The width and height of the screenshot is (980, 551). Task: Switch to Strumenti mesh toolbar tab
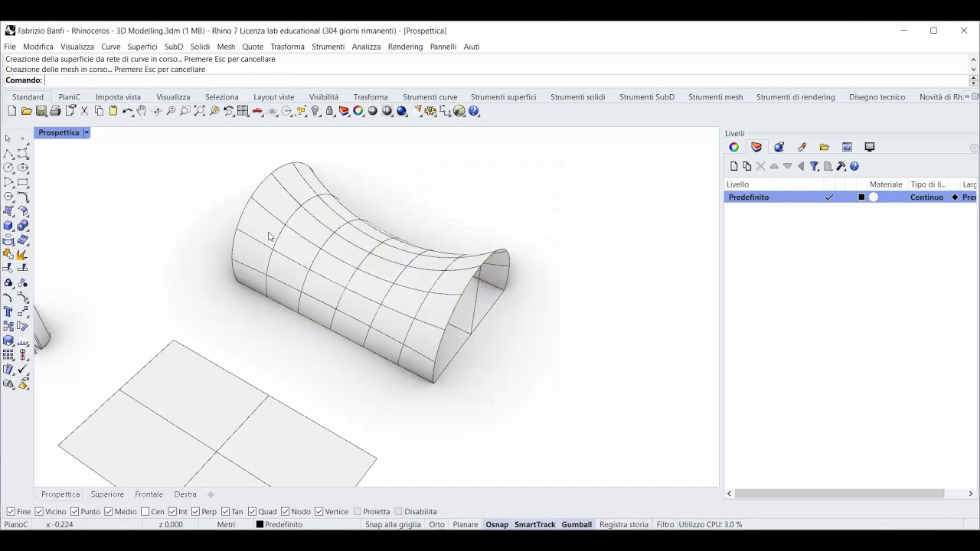[716, 97]
